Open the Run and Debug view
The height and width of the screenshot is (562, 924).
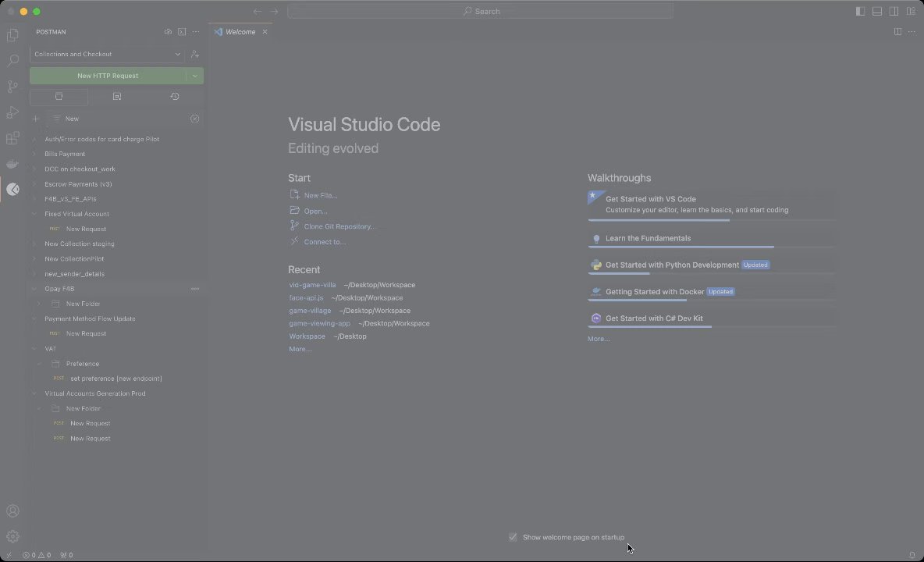(x=12, y=112)
